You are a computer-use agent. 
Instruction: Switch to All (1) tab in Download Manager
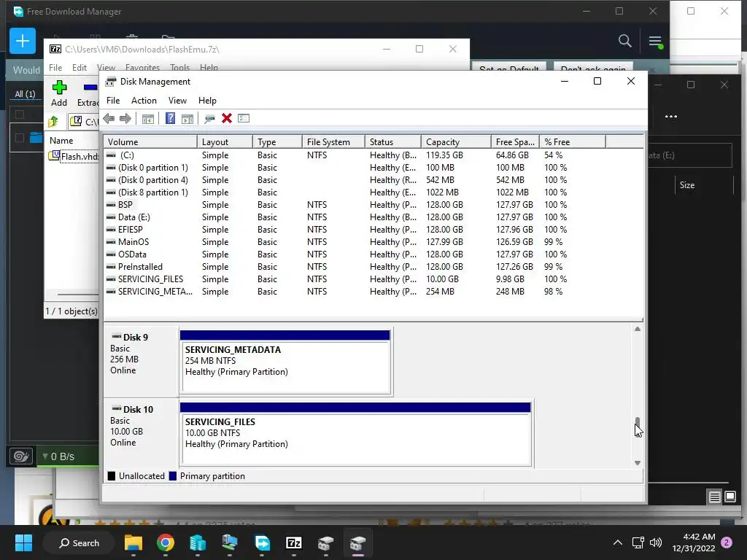25,94
